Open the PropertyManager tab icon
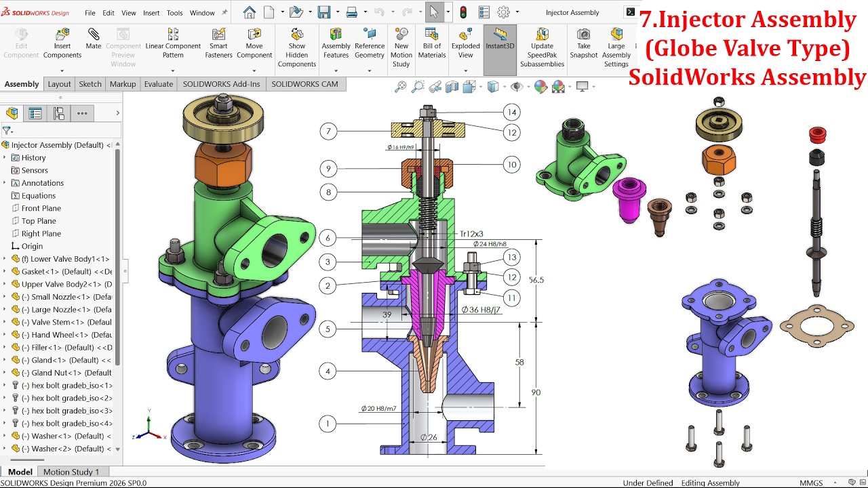The width and height of the screenshot is (868, 488). 35,113
